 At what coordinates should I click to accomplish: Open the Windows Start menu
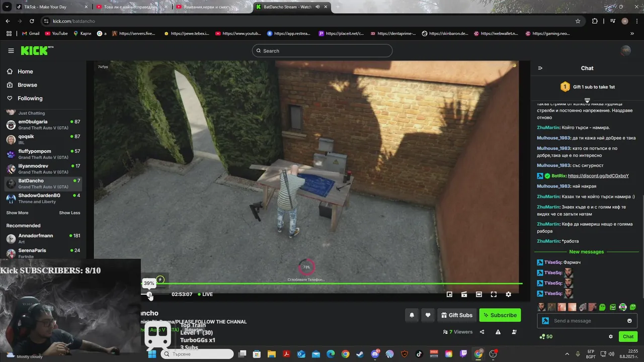151,354
